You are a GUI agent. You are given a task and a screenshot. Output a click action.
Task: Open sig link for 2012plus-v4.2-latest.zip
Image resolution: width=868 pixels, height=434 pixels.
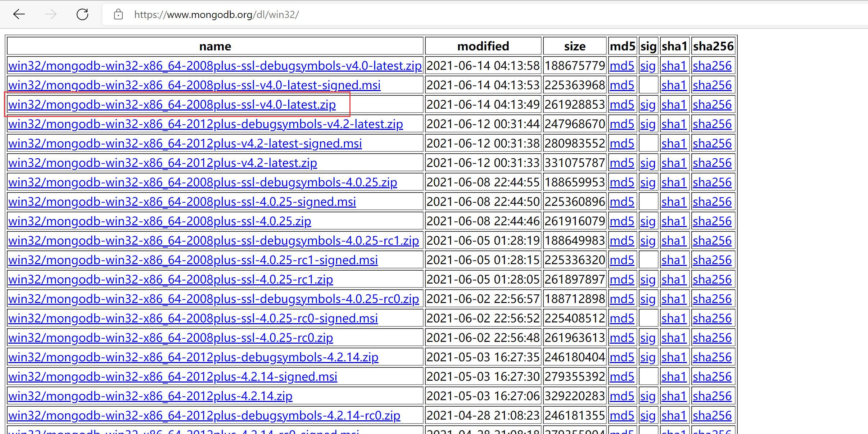tap(647, 163)
